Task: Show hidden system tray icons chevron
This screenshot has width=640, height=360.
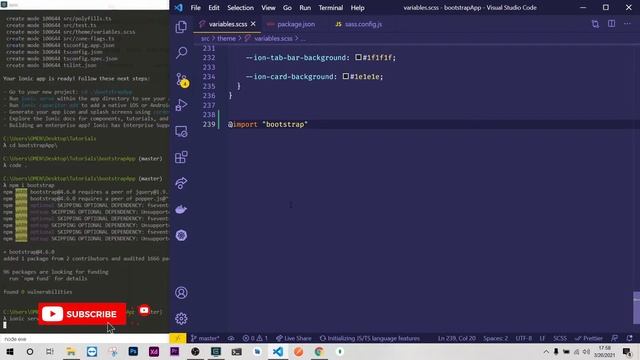Action: click(x=546, y=351)
